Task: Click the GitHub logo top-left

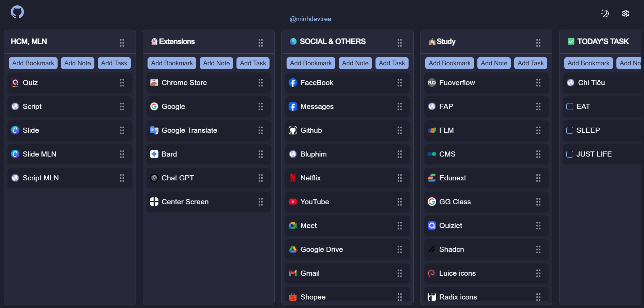Action: 17,12
